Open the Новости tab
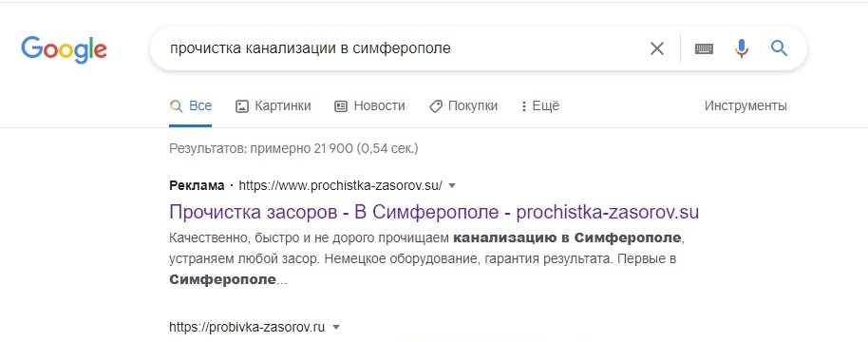This screenshot has height=342, width=868. tap(369, 105)
